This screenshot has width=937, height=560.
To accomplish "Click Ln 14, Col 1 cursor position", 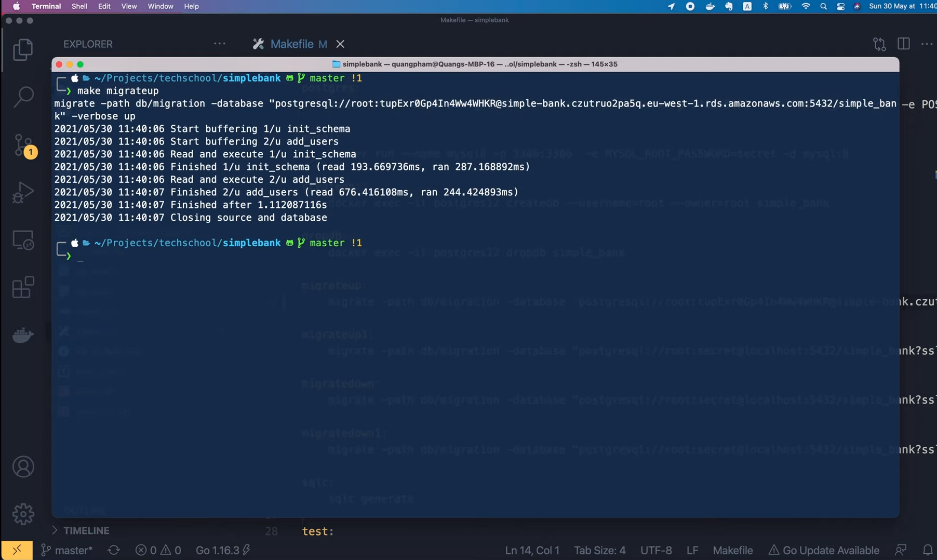I will (x=532, y=550).
